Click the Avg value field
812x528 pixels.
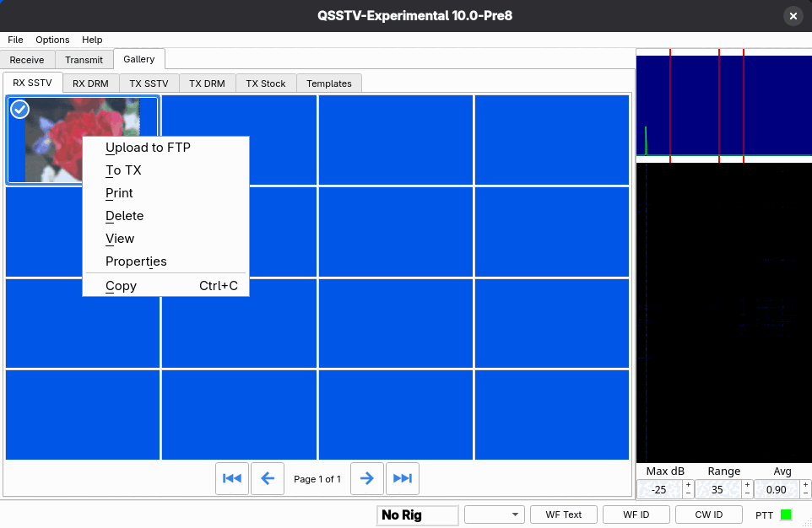(x=777, y=489)
